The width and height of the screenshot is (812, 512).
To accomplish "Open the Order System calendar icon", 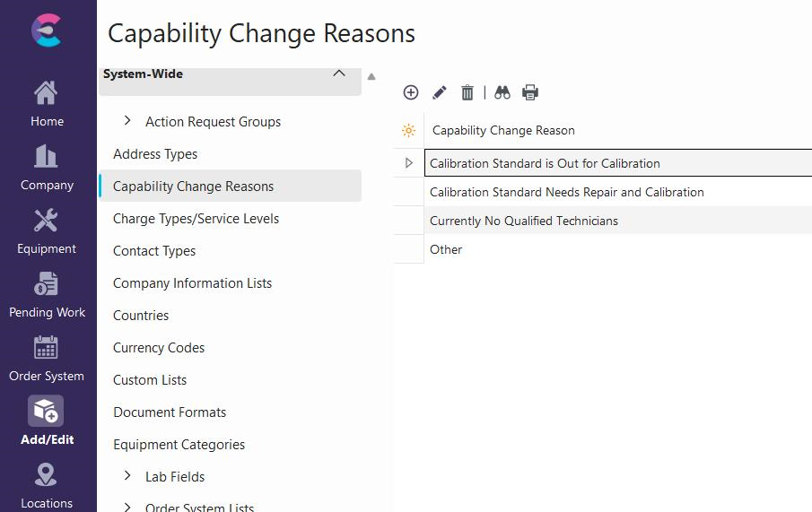I will (x=47, y=348).
